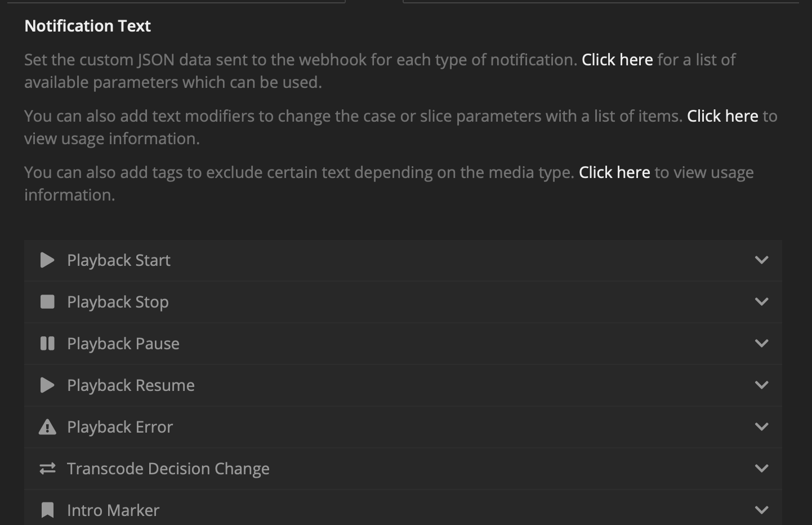This screenshot has height=525, width=812.
Task: Select the Playback Error row label
Action: [120, 427]
